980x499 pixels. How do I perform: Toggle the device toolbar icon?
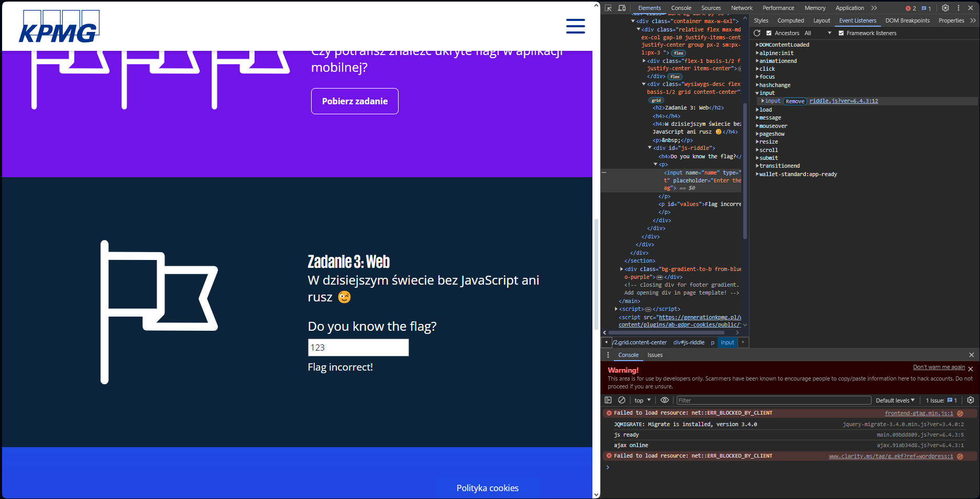coord(622,8)
